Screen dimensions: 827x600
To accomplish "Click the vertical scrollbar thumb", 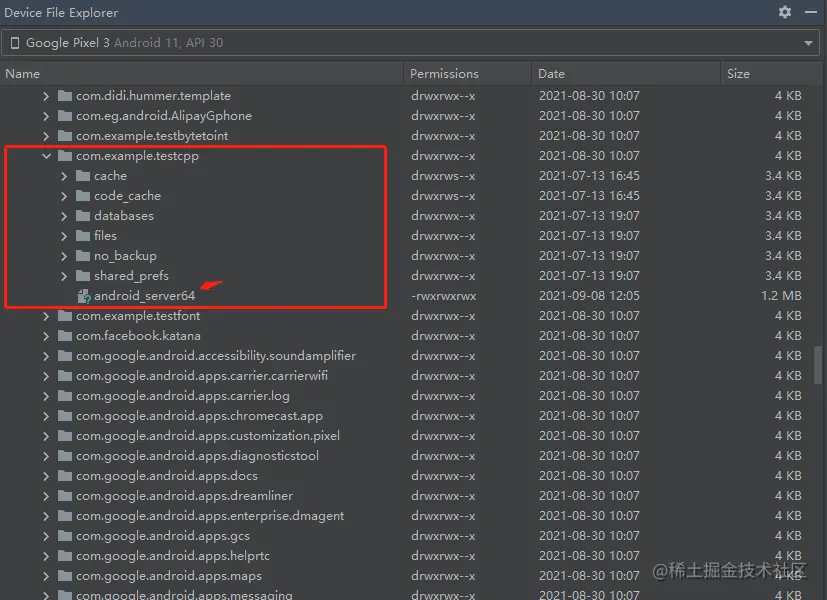I will [818, 364].
